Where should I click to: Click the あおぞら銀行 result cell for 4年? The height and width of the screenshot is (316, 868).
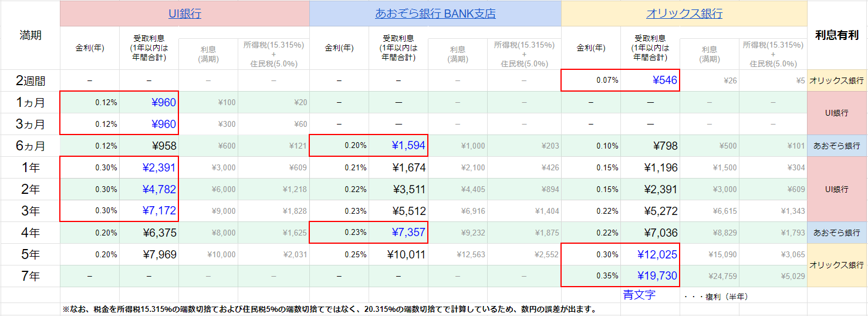(x=837, y=233)
